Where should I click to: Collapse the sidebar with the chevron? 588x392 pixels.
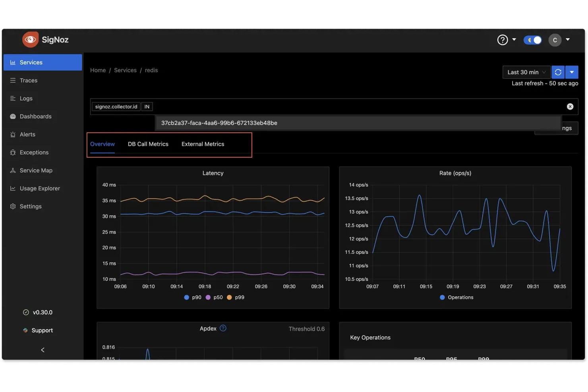[42, 350]
